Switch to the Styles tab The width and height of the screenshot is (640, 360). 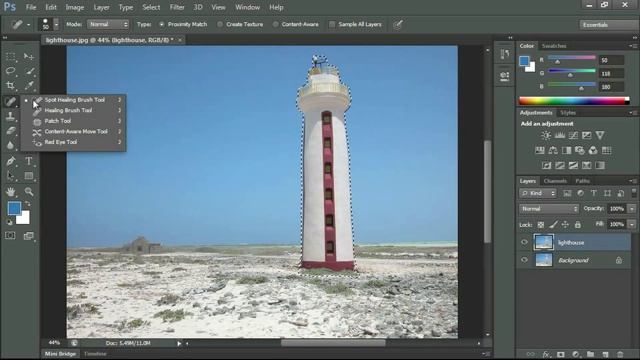click(x=568, y=113)
